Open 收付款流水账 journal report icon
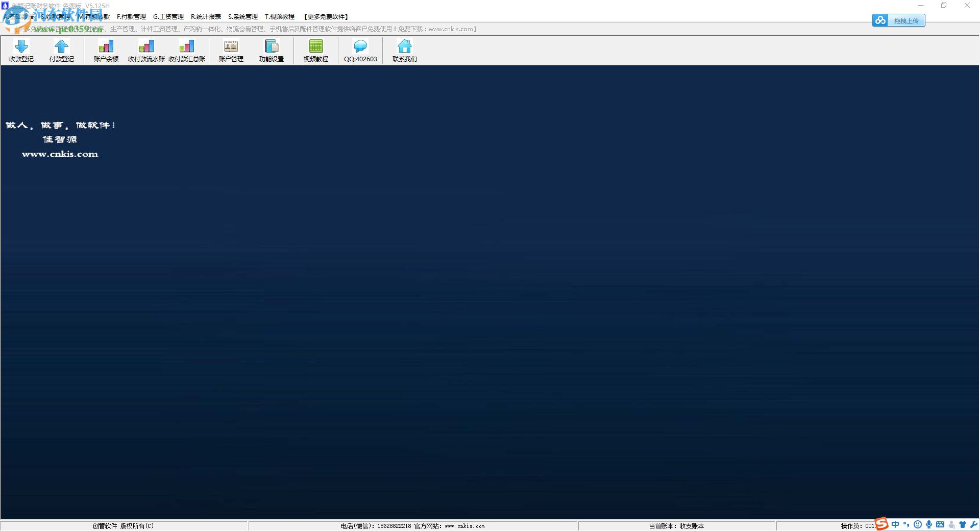Image resolution: width=980 pixels, height=531 pixels. click(146, 51)
